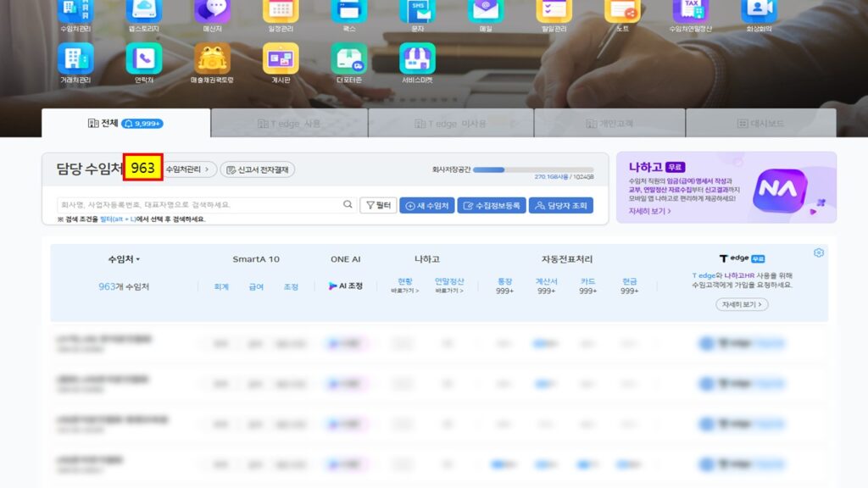The height and width of the screenshot is (488, 868).
Task: Switch to the 대시보드 tab
Action: click(760, 123)
